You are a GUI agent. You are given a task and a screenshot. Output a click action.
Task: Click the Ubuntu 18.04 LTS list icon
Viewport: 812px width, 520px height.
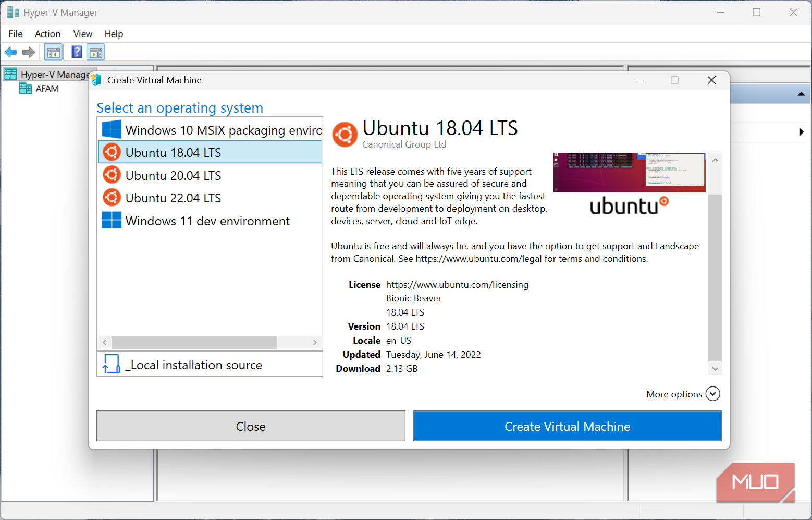coord(112,152)
